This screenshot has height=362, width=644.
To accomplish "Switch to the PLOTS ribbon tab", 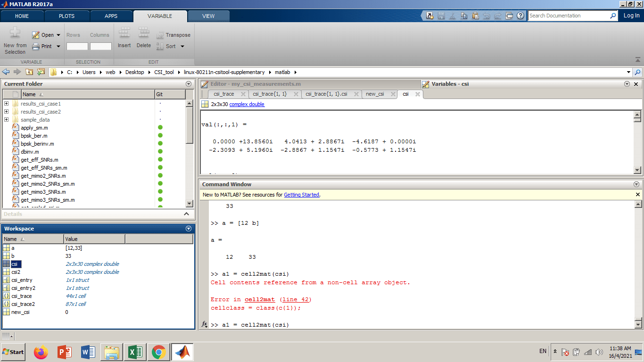I will [66, 16].
